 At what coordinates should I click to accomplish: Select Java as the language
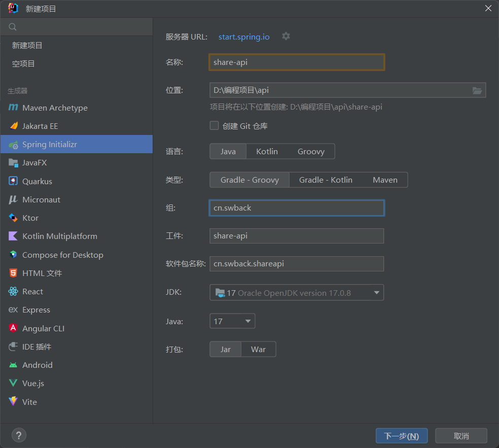point(228,151)
